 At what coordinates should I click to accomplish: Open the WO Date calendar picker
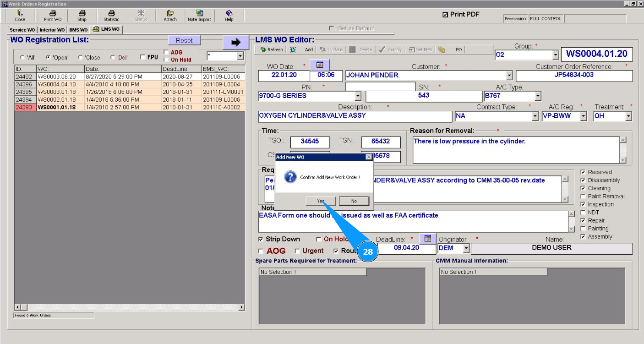coord(320,65)
